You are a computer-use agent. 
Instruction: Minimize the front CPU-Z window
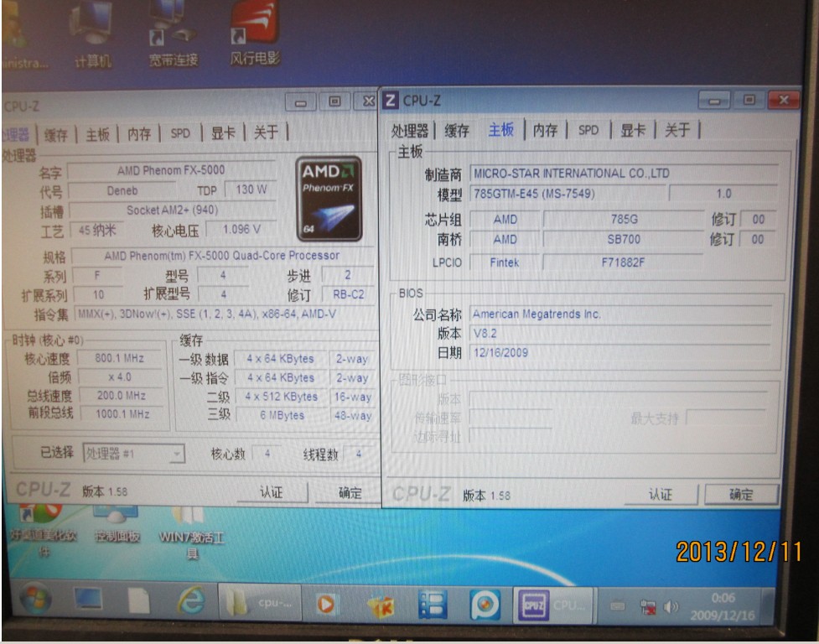click(714, 100)
